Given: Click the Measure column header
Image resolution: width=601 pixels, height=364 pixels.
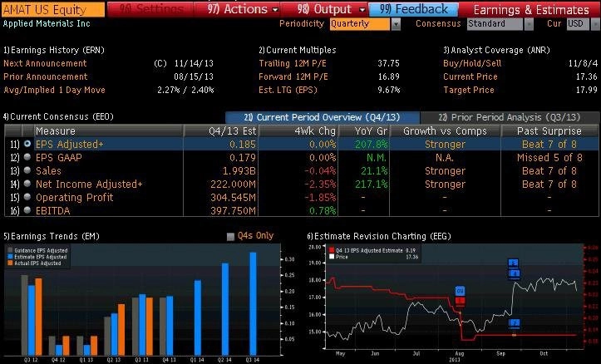Looking at the screenshot, I should click(x=108, y=131).
